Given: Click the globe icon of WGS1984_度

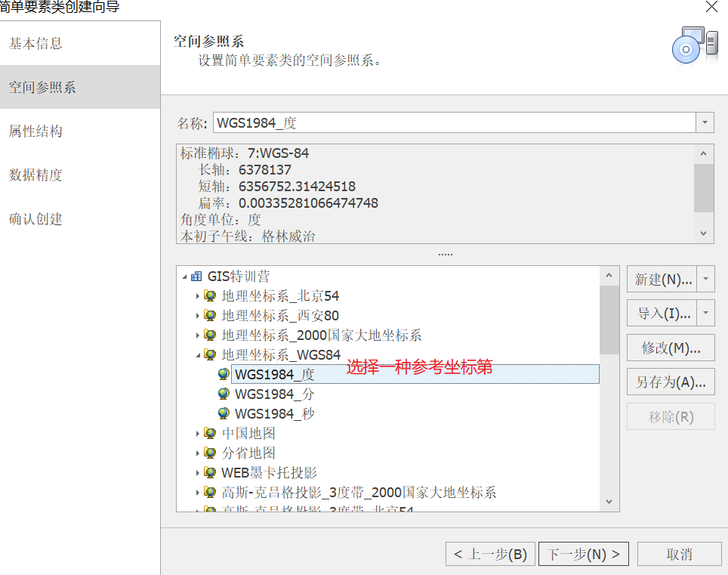Looking at the screenshot, I should [224, 374].
